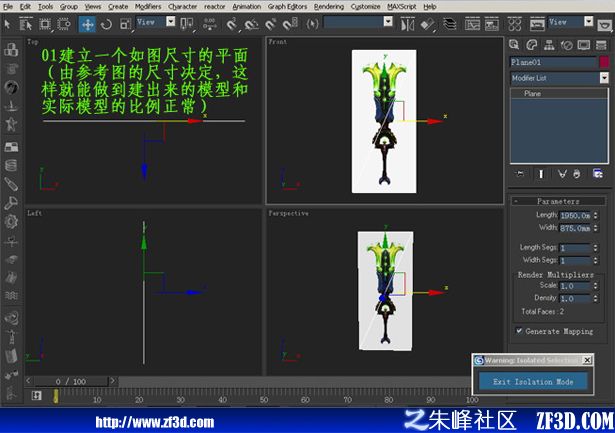
Task: Open the Material Editor
Action: (514, 24)
